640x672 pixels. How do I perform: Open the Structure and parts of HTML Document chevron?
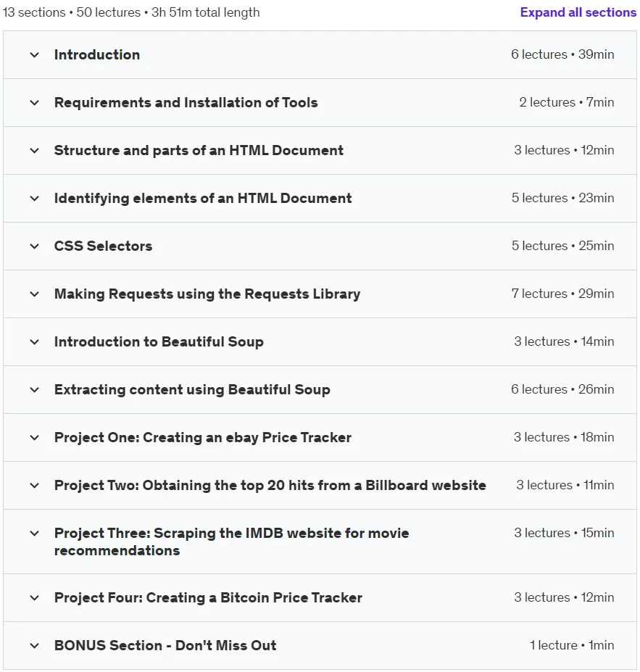pyautogui.click(x=35, y=151)
